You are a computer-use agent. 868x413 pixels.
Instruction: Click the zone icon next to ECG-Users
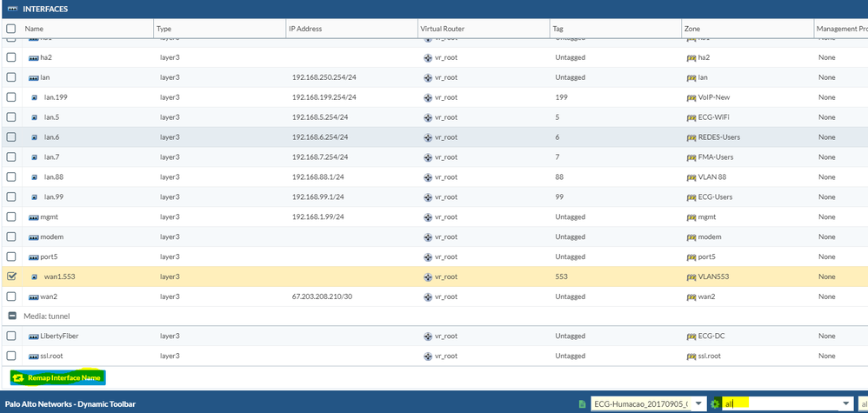[691, 197]
